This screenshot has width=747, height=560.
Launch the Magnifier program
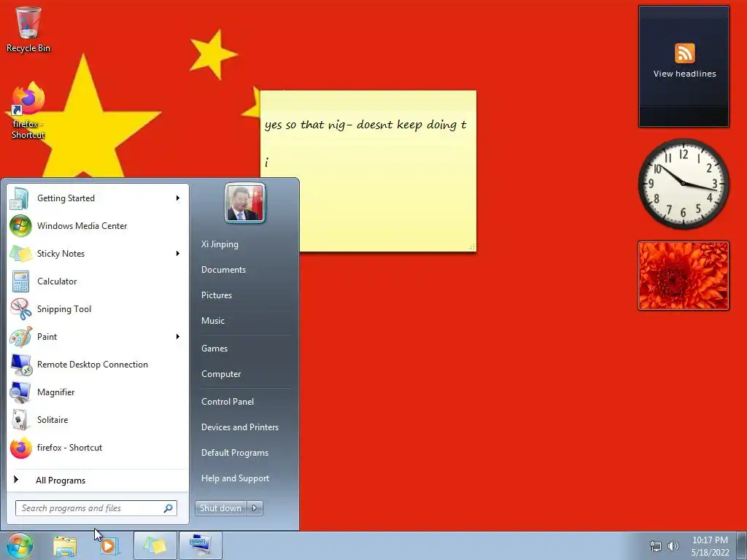(98, 392)
